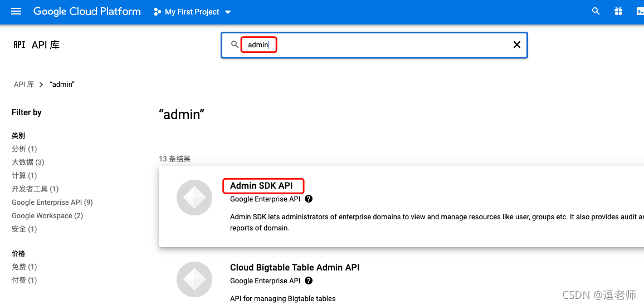
Task: Open the Admin SDK API result title
Action: coord(261,185)
